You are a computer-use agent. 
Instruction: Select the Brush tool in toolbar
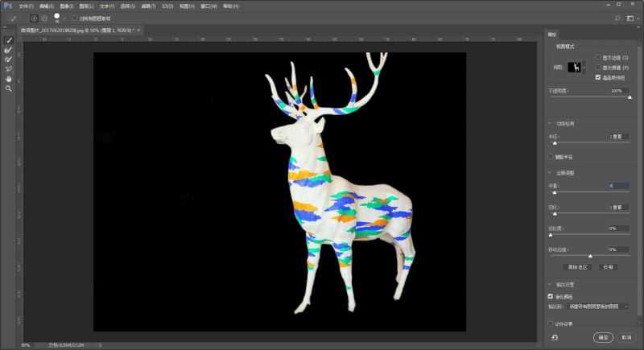click(x=9, y=59)
